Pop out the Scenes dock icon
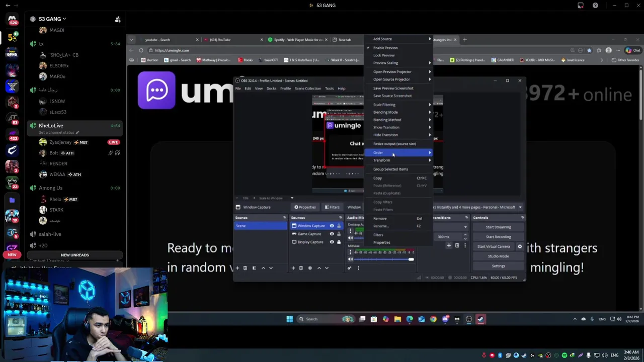 (x=285, y=218)
